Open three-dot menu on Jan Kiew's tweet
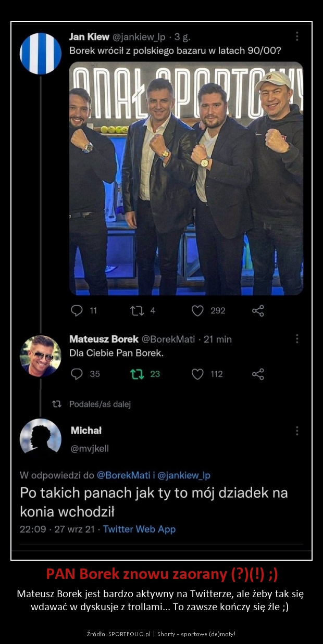Viewport: 323px width, 644px height. [297, 36]
